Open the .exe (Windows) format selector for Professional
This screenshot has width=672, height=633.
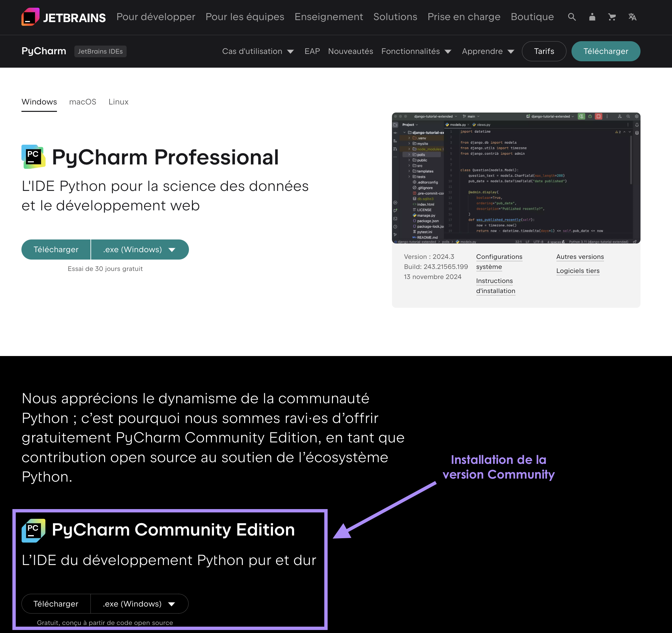[139, 250]
